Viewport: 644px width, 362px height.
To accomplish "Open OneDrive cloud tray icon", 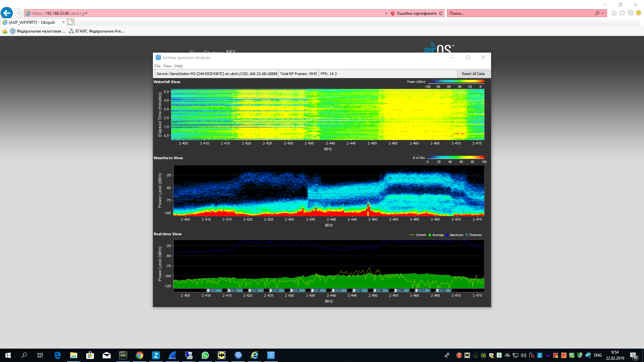I will [x=507, y=355].
